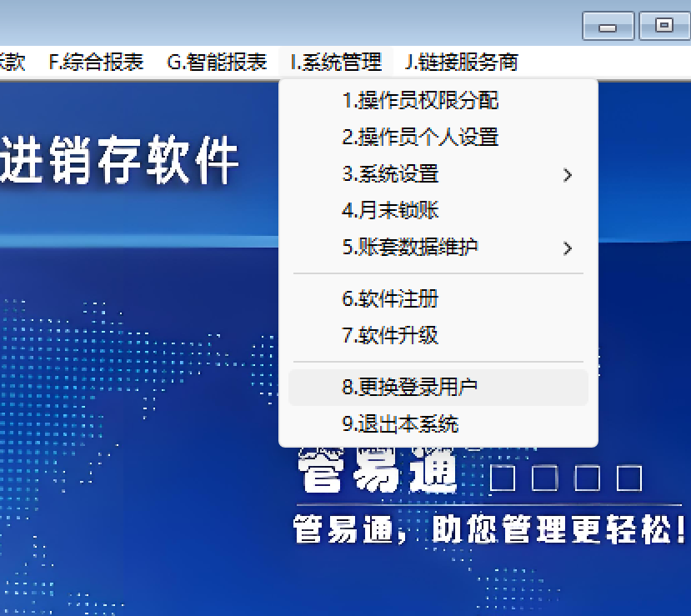Click the window restore/maximize button

click(663, 26)
